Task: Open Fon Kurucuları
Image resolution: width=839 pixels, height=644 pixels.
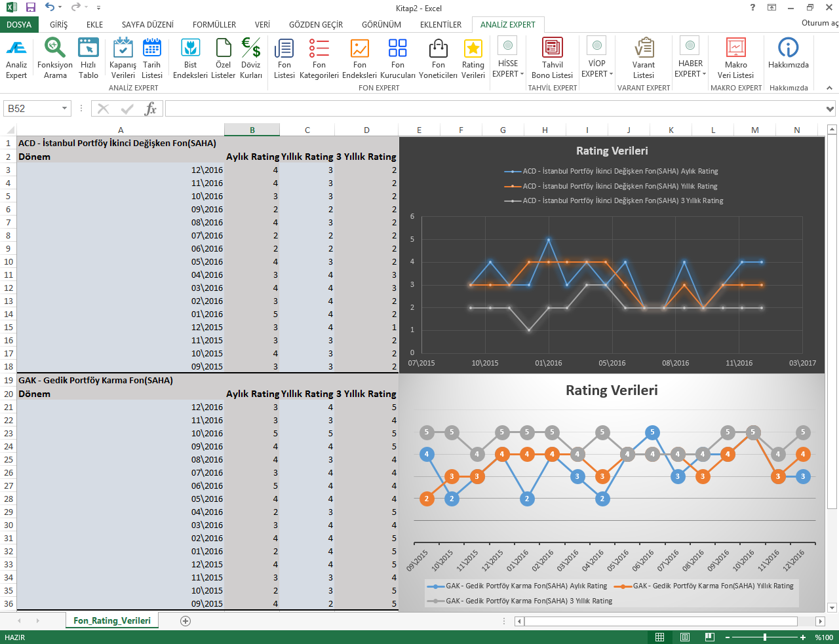Action: click(x=398, y=58)
